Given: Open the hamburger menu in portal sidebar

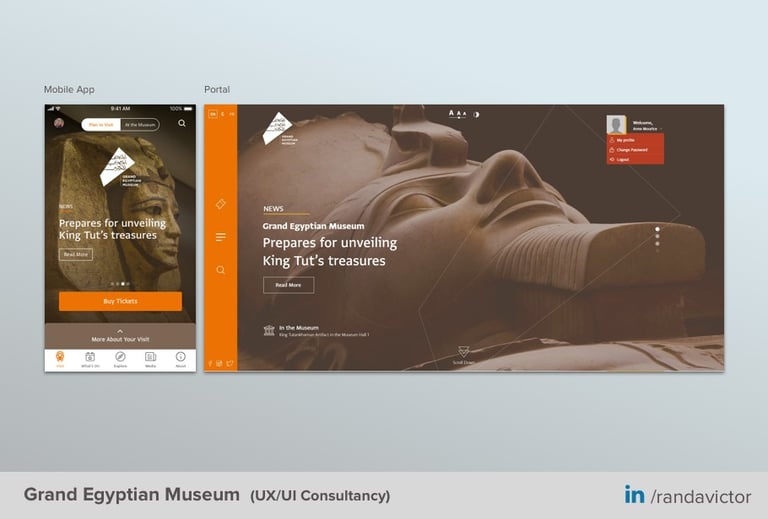Looking at the screenshot, I should pos(221,237).
